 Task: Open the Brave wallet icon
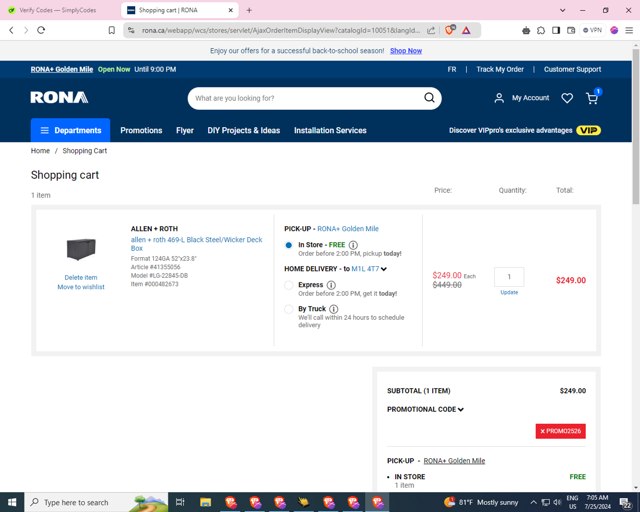571,30
